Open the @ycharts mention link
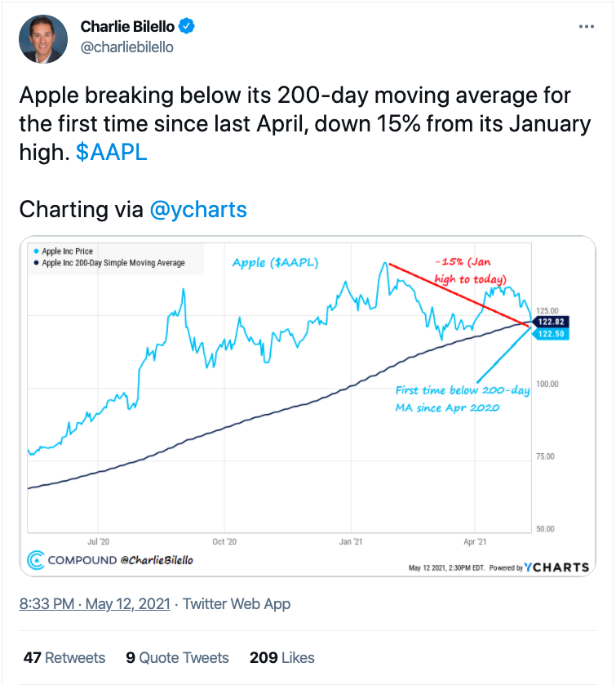Image resolution: width=616 pixels, height=685 pixels. pos(198,209)
